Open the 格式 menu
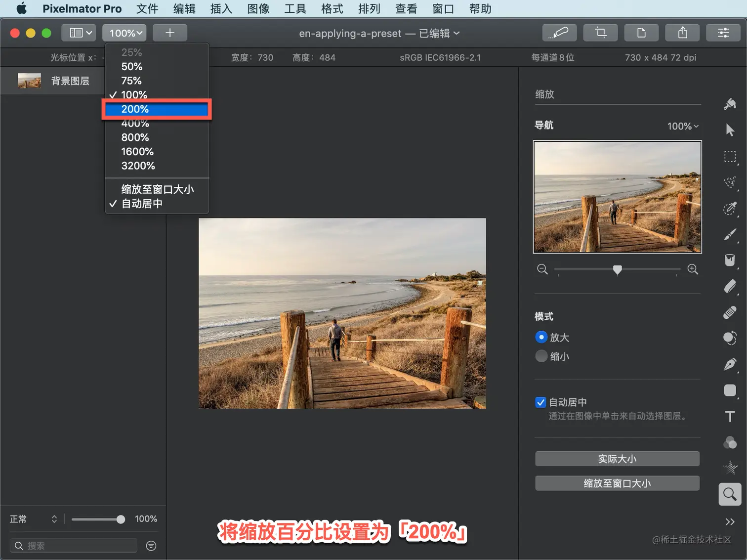Viewport: 747px width, 560px height. pyautogui.click(x=332, y=8)
